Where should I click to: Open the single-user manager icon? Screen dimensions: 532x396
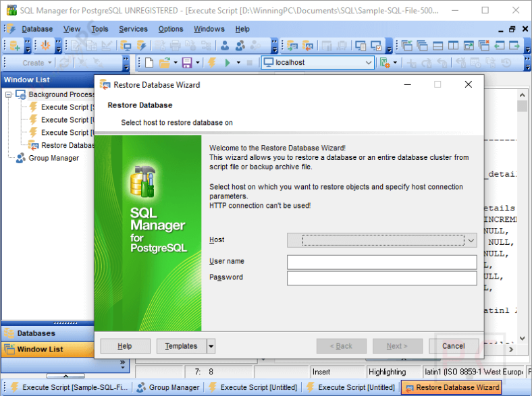[x=225, y=45]
